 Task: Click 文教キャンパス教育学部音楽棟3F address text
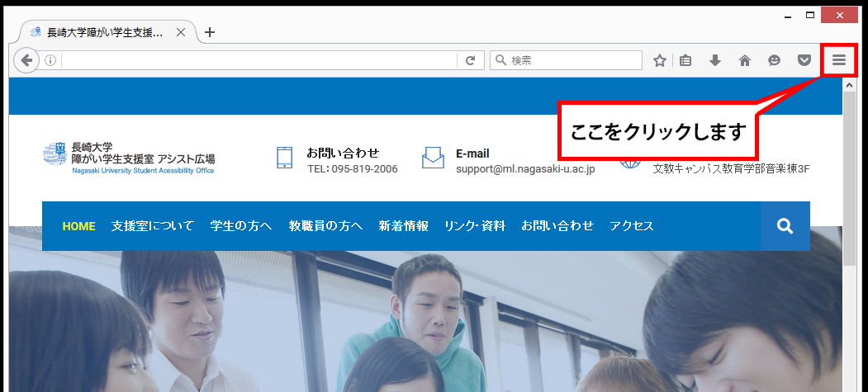point(731,169)
